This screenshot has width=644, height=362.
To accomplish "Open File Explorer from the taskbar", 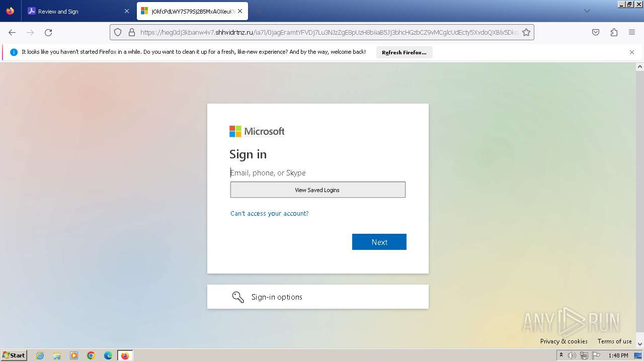I will 57,355.
